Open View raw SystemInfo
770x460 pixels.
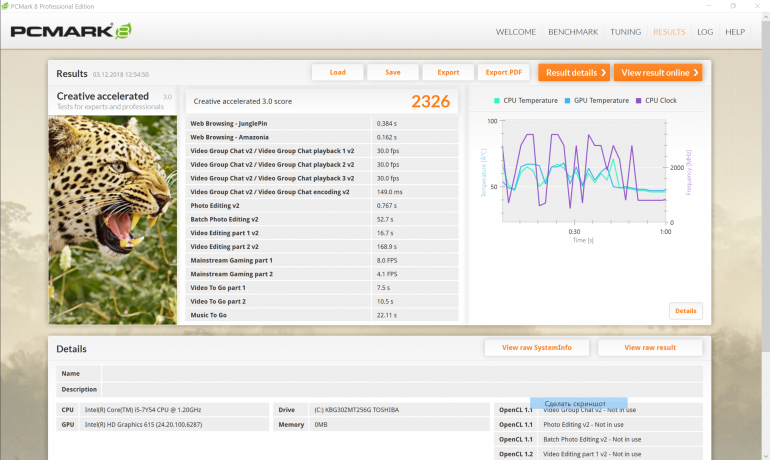point(536,347)
